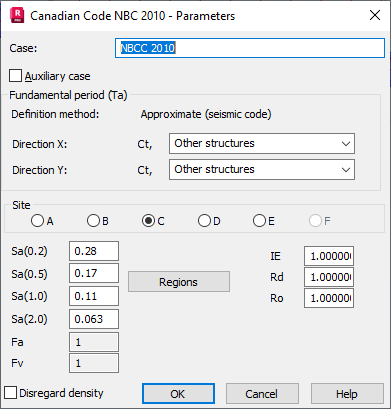391x409 pixels.
Task: Open Direction X Ct dropdown
Action: pos(262,144)
